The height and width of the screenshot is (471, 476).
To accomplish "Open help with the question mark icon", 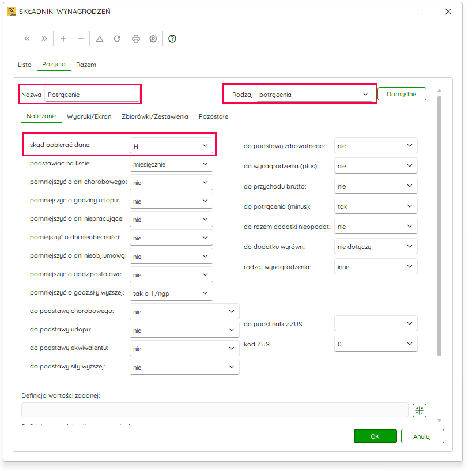I will (172, 39).
